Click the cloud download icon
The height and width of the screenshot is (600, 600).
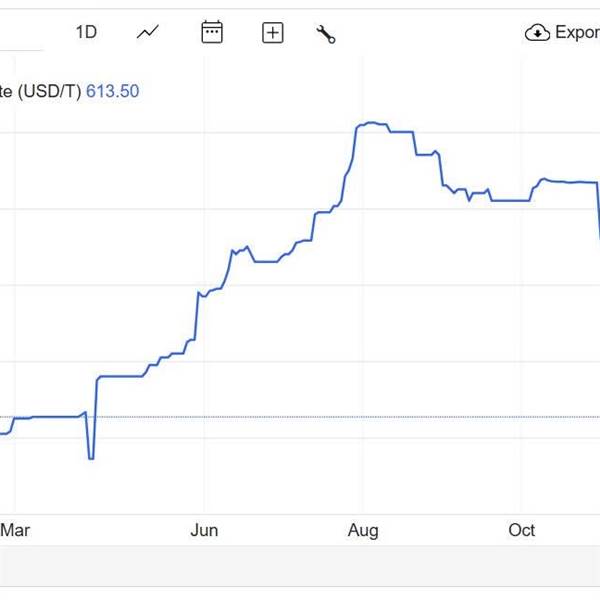(537, 33)
